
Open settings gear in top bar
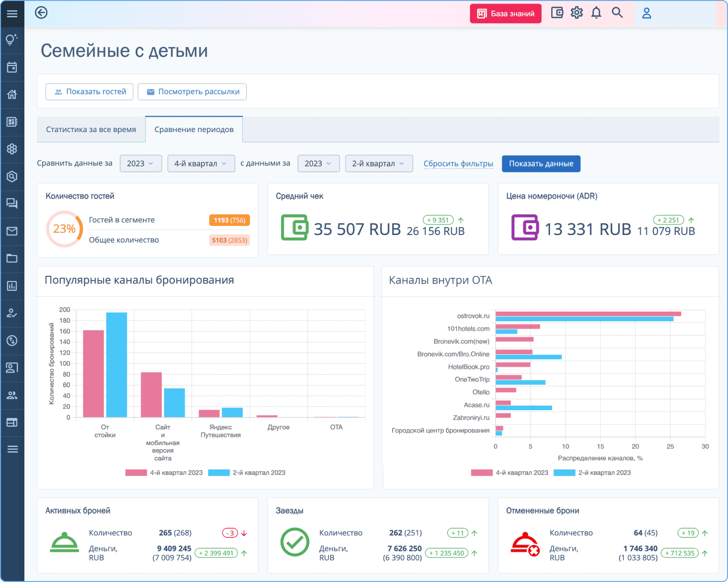pyautogui.click(x=577, y=13)
